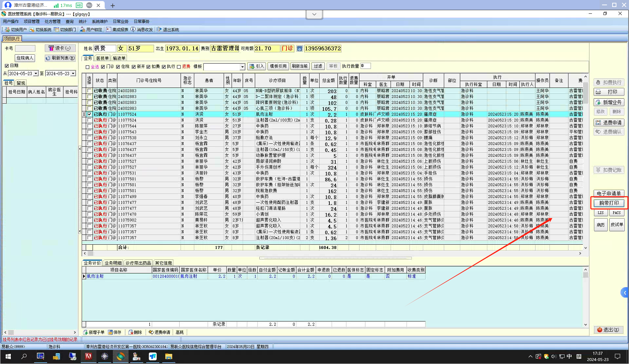This screenshot has width=629, height=364.
Task: Open the 处方管理 menu
Action: click(53, 22)
